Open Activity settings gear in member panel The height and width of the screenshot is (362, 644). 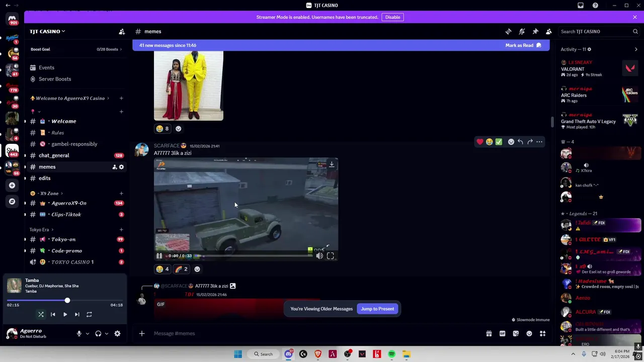589,49
